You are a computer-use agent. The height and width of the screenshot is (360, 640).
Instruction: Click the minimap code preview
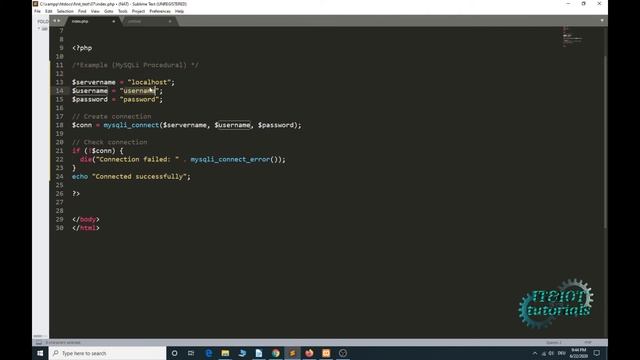pyautogui.click(x=572, y=37)
